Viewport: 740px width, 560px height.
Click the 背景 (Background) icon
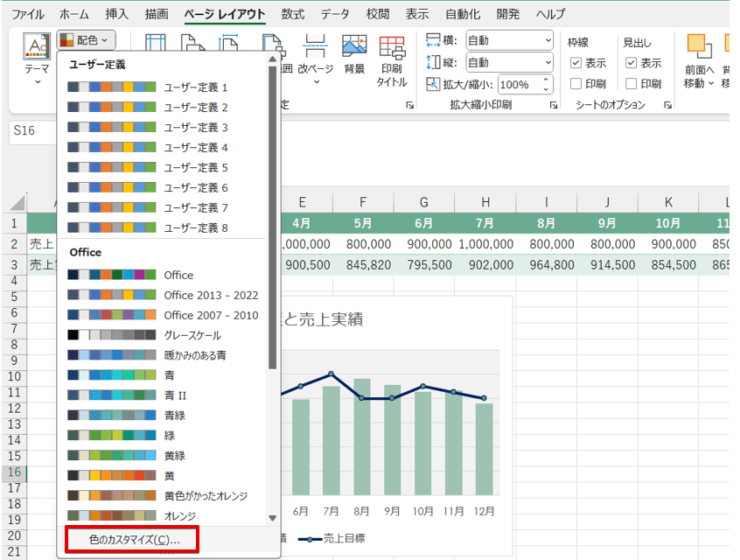[354, 48]
